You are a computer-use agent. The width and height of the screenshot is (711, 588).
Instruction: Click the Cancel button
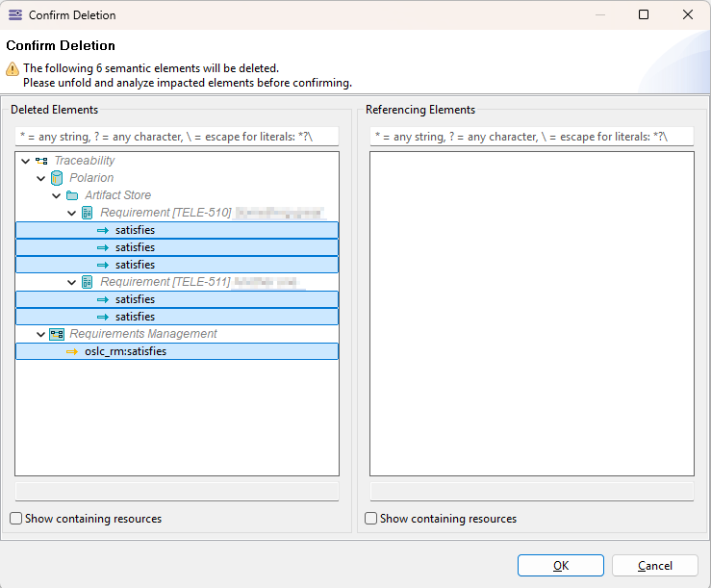654,565
